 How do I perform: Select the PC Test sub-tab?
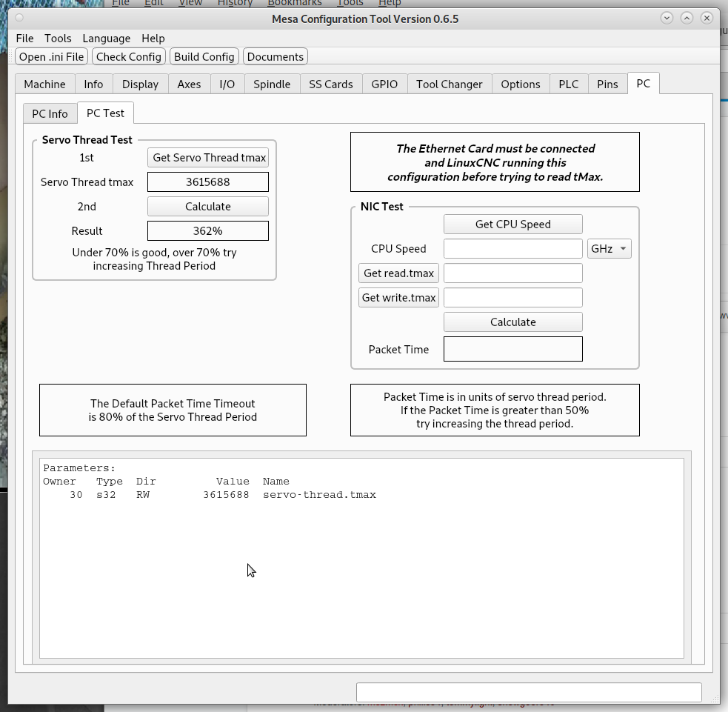(x=105, y=113)
